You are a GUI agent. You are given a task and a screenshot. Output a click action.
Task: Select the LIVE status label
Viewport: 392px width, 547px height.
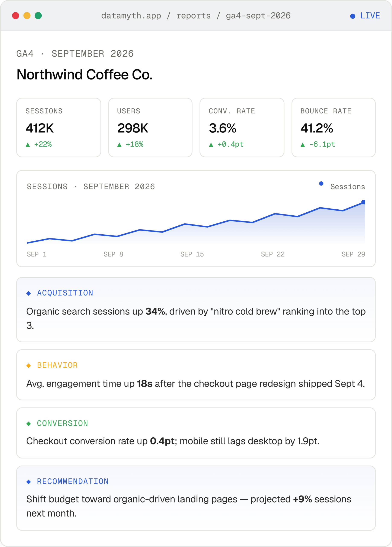pyautogui.click(x=370, y=16)
